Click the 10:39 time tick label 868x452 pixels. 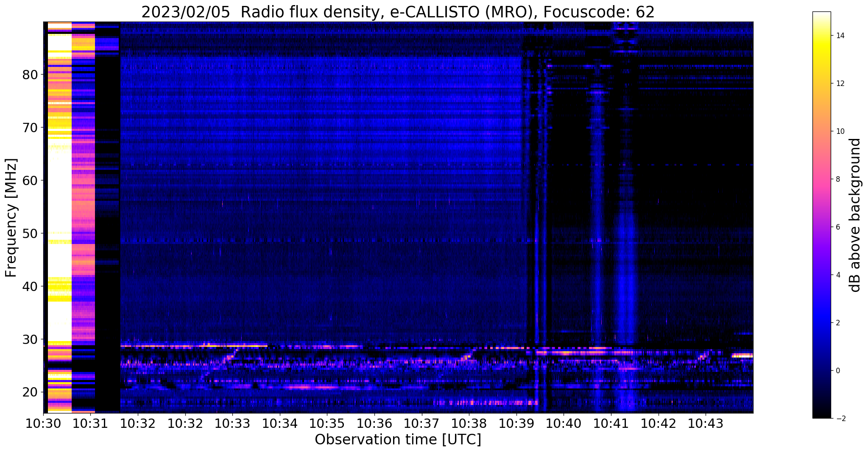[x=516, y=423]
